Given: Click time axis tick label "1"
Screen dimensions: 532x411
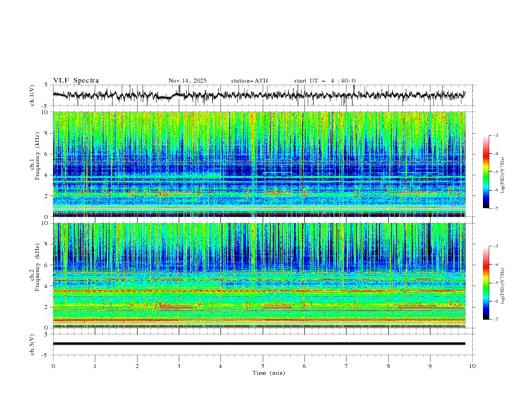Looking at the screenshot, I should click(x=95, y=366).
